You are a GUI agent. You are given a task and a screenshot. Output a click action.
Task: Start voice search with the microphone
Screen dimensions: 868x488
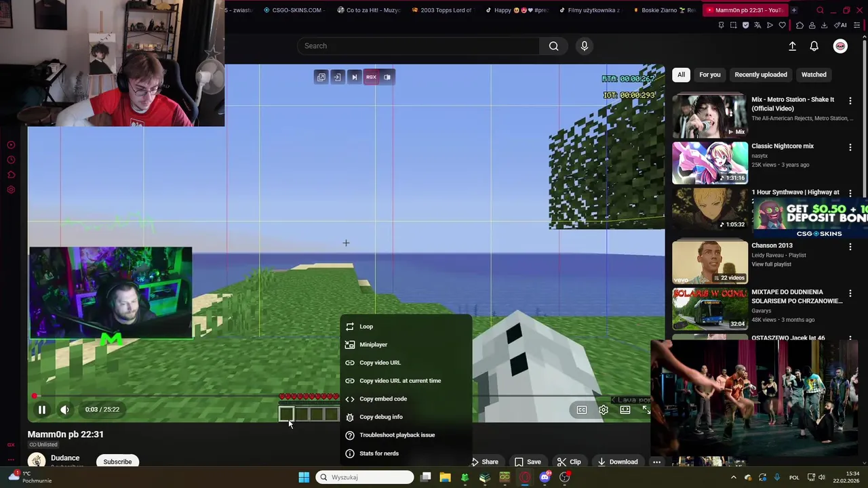[x=585, y=46]
